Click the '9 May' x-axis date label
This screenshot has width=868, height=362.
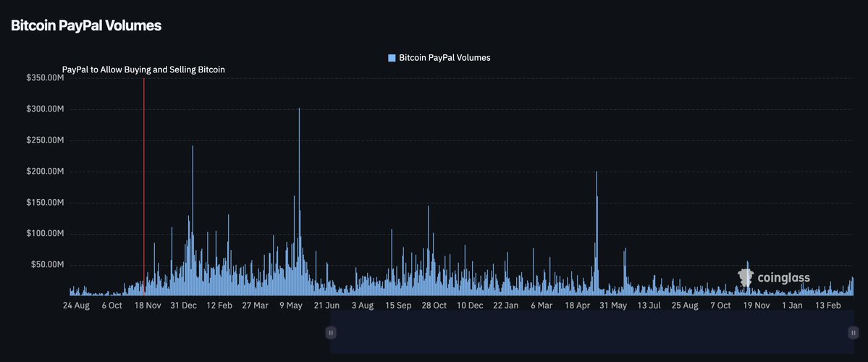[x=290, y=306]
